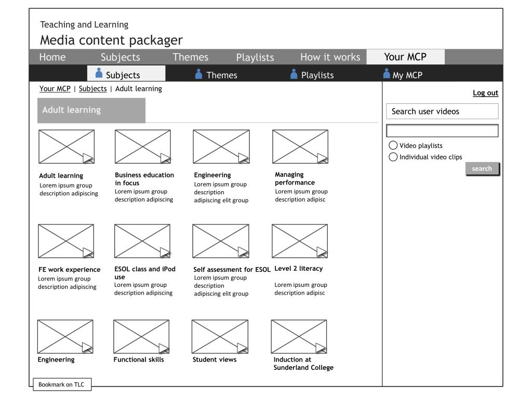Click the grey search button
This screenshot has height=399, width=532.
(482, 169)
